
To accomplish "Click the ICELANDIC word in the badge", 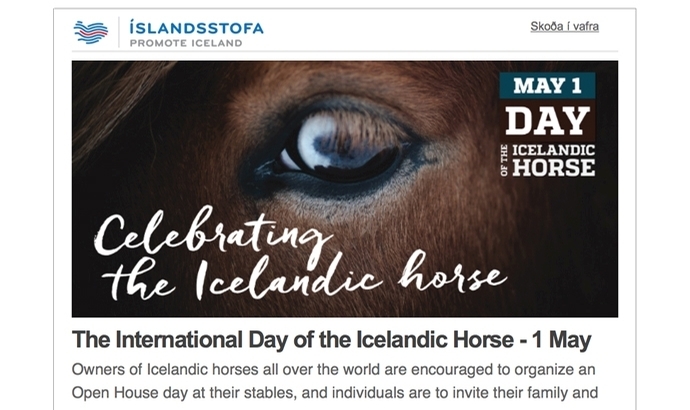I will pos(553,150).
